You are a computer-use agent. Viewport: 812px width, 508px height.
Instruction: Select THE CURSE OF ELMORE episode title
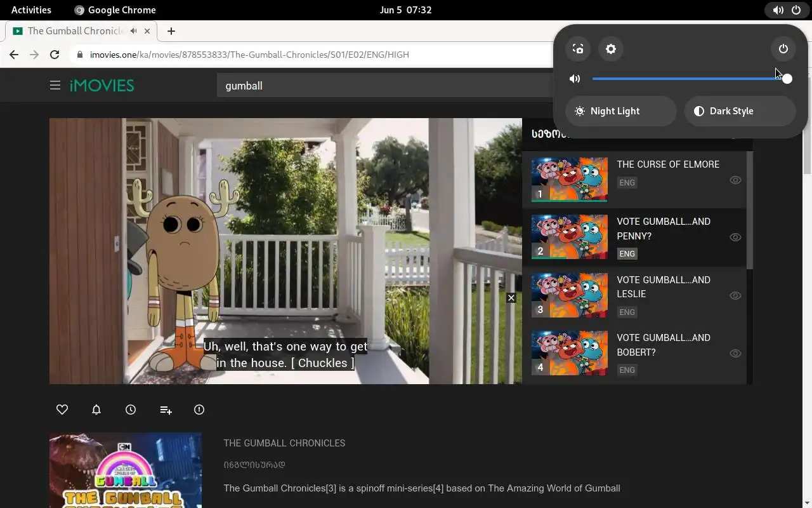[668, 164]
